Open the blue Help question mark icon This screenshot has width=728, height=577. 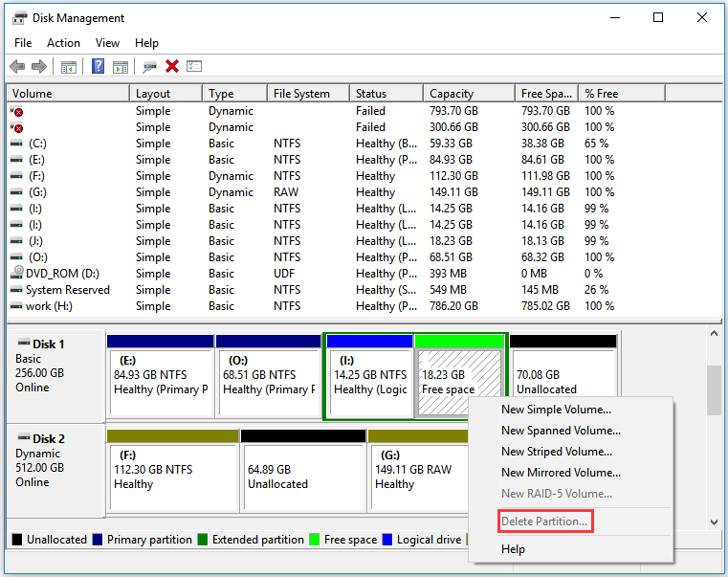[98, 66]
